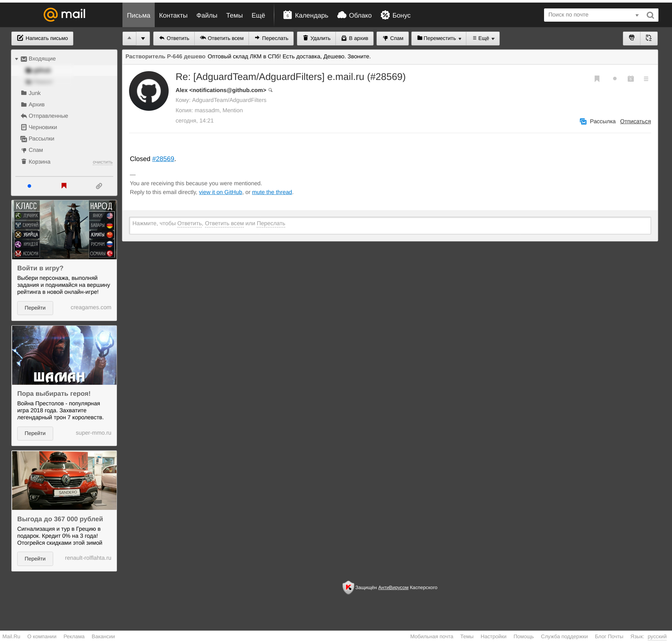The width and height of the screenshot is (672, 643).
Task: Open the Бонус rewards section
Action: point(395,15)
